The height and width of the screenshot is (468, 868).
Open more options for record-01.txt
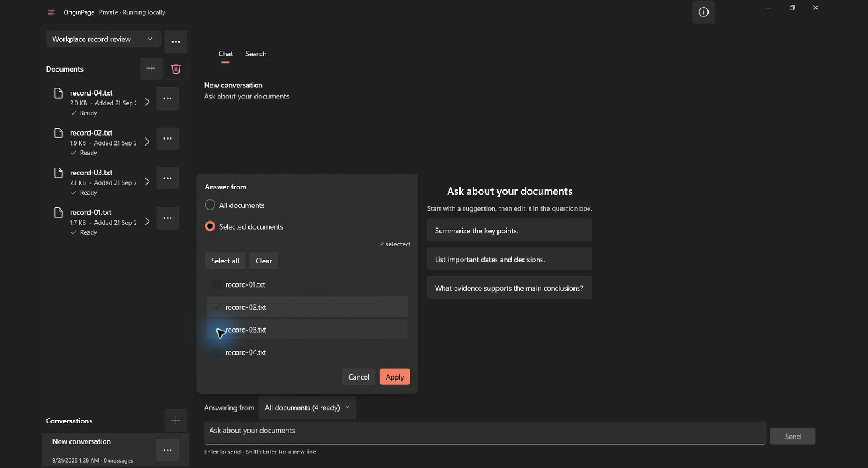click(168, 218)
